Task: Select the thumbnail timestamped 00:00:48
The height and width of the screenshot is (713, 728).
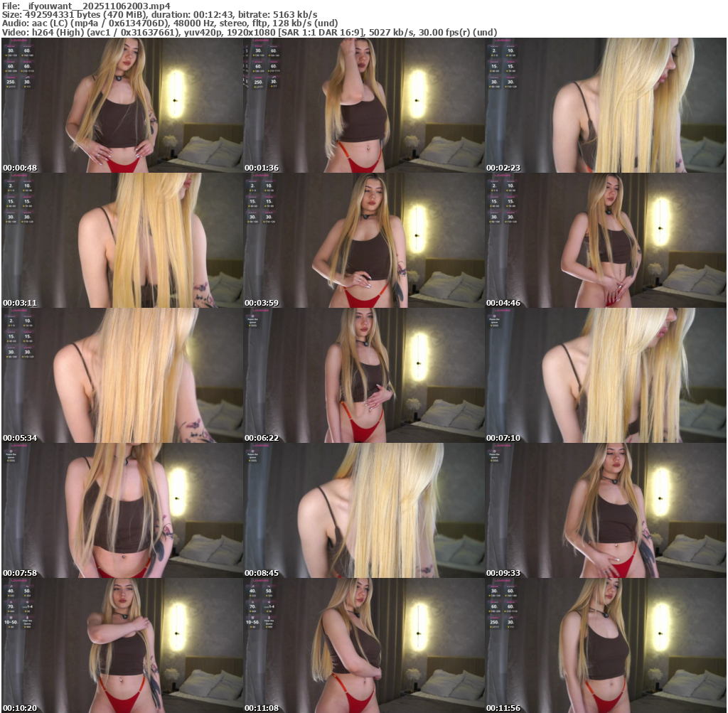Action: 122,105
